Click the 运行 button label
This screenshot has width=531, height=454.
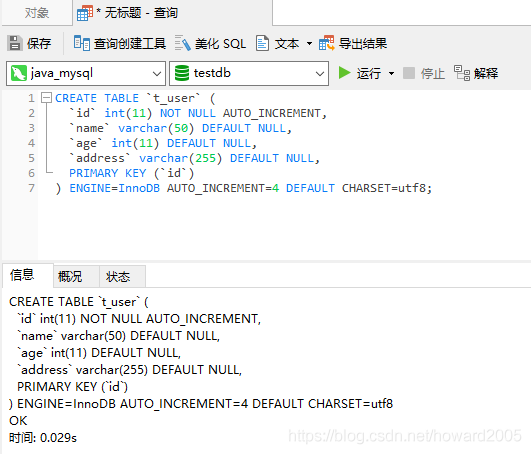point(368,73)
